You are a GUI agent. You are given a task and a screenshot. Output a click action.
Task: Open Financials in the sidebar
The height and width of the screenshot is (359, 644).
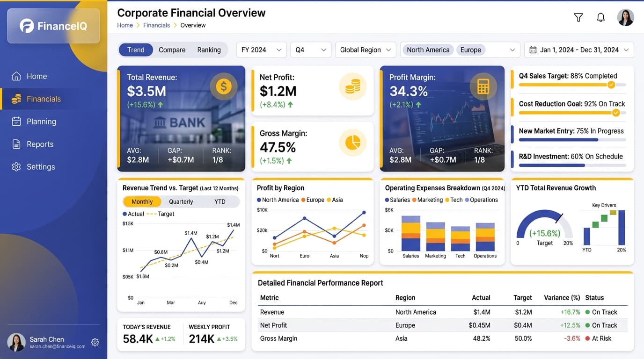coord(53,99)
